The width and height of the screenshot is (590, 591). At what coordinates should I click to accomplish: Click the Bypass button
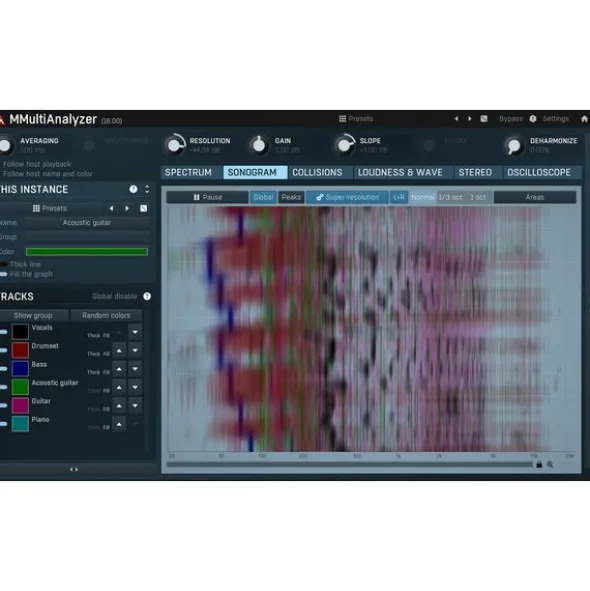tap(511, 119)
